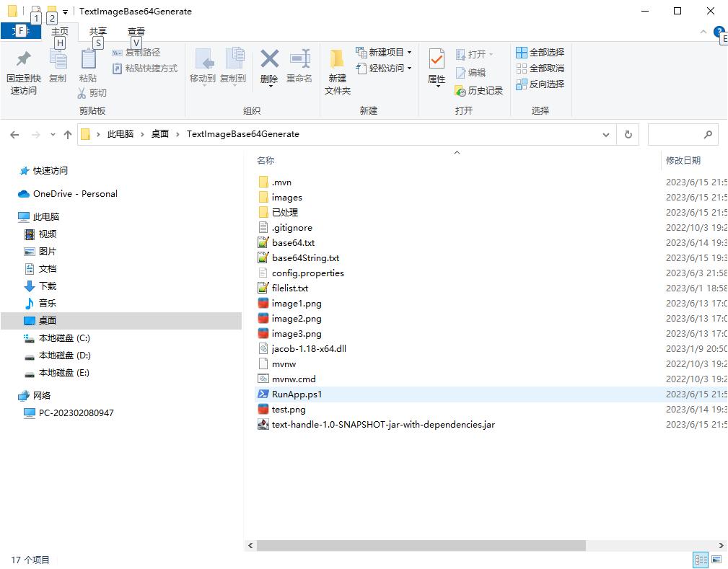Viewport: 728px width, 569px height.
Task: Click the Refresh button beside address bar
Action: [x=628, y=135]
